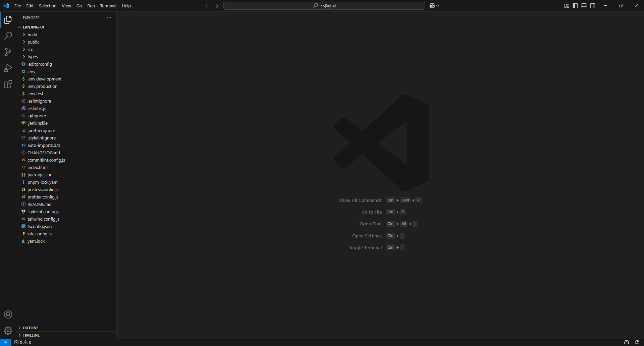Open the Selection menu
The height and width of the screenshot is (346, 644).
click(x=48, y=6)
